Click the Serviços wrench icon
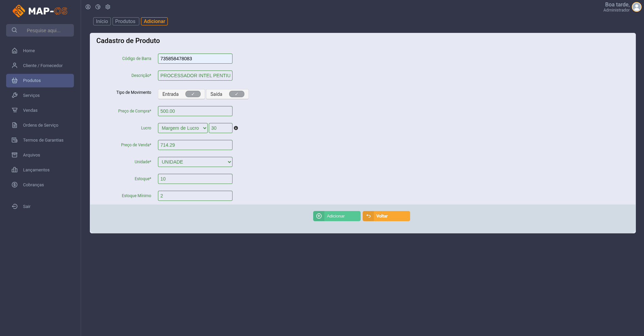The width and height of the screenshot is (644, 336). pos(15,95)
